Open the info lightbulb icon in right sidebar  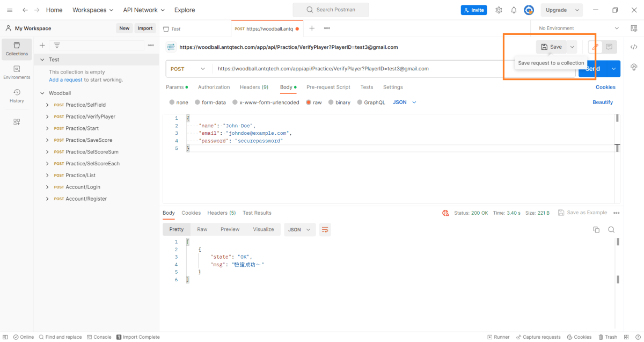[x=634, y=67]
